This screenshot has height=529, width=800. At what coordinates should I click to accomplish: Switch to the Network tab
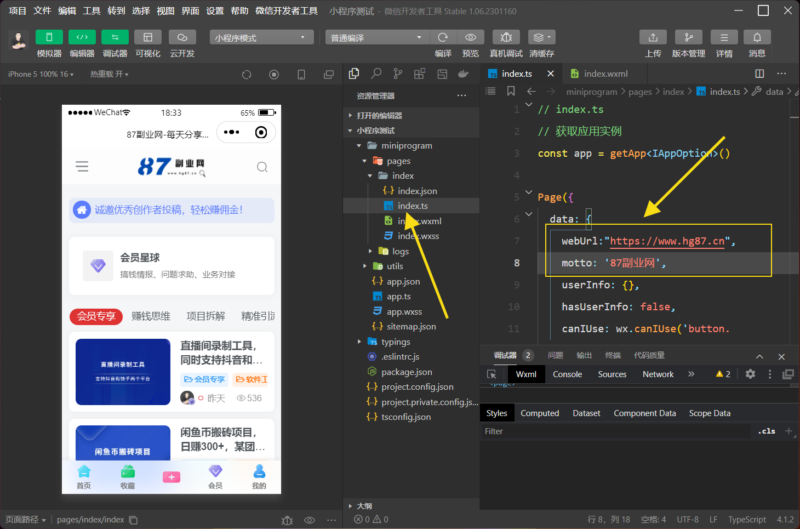point(658,374)
